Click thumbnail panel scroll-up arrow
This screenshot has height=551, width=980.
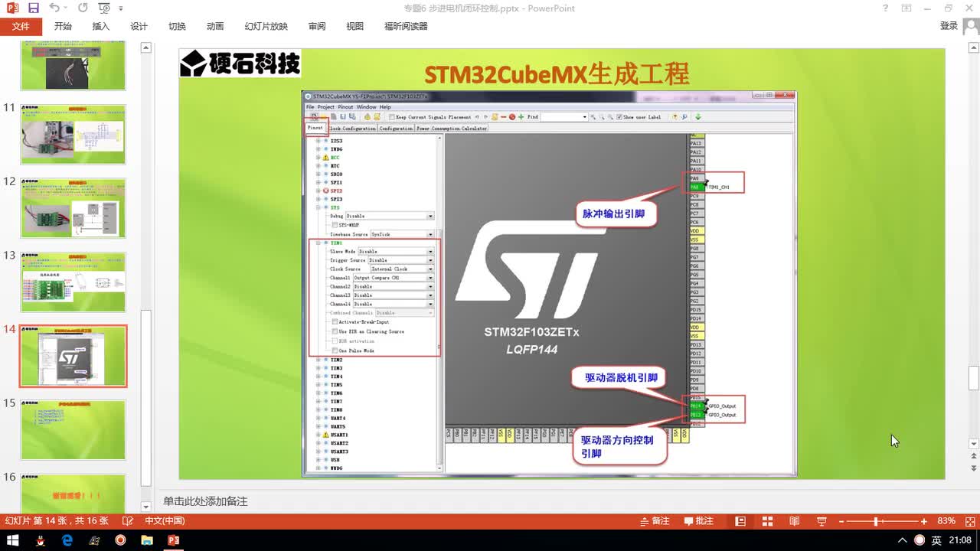(x=146, y=47)
